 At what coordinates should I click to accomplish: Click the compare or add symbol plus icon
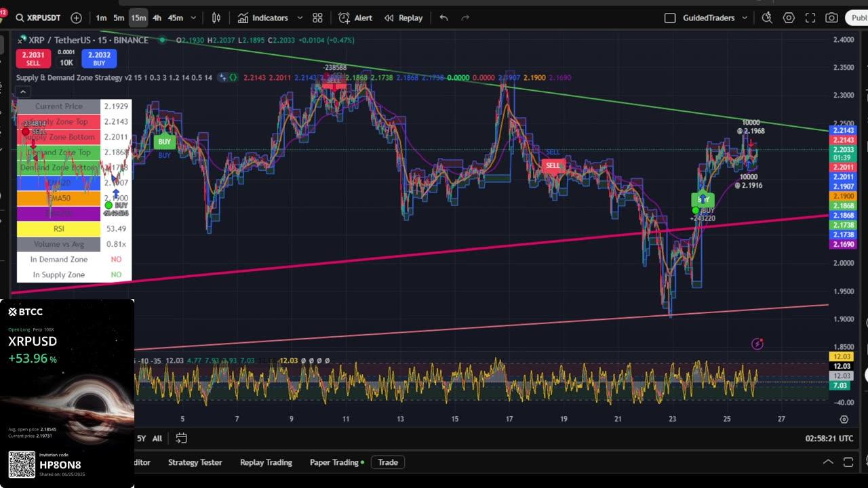coord(76,18)
